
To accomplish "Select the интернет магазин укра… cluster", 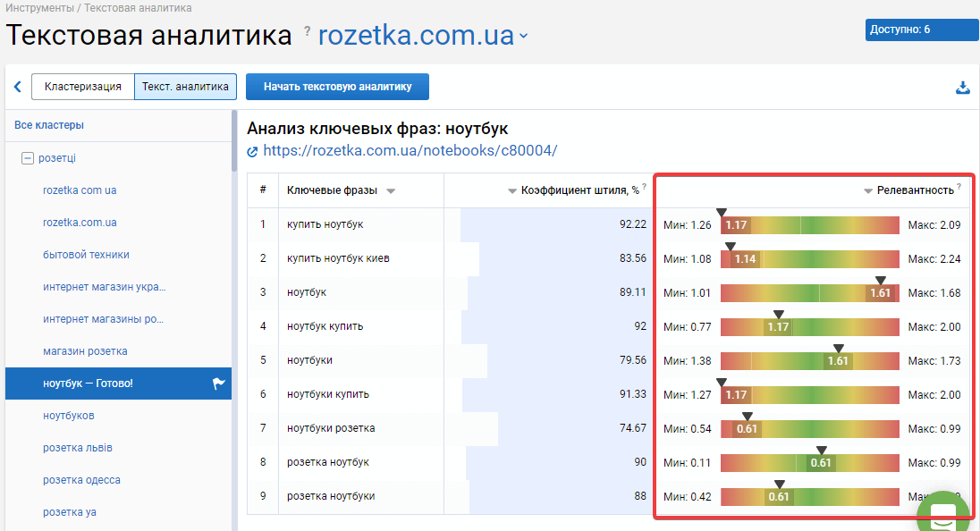I will pos(104,287).
